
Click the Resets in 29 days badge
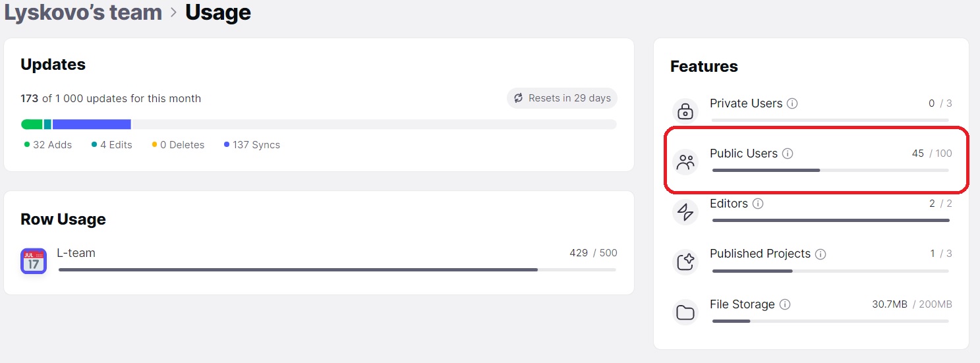[562, 98]
